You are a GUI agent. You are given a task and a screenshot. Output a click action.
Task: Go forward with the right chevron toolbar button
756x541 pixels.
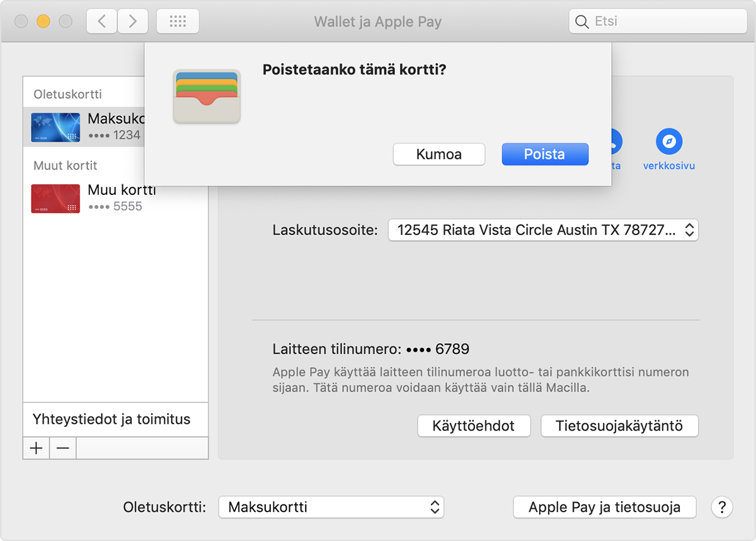[x=132, y=21]
